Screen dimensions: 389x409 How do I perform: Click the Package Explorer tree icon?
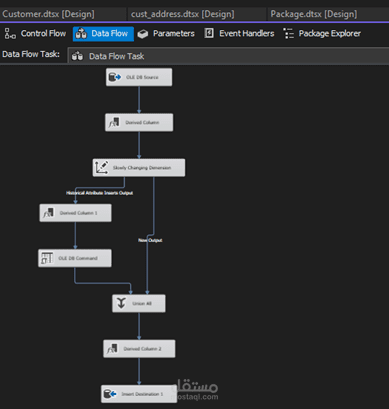[x=288, y=34]
